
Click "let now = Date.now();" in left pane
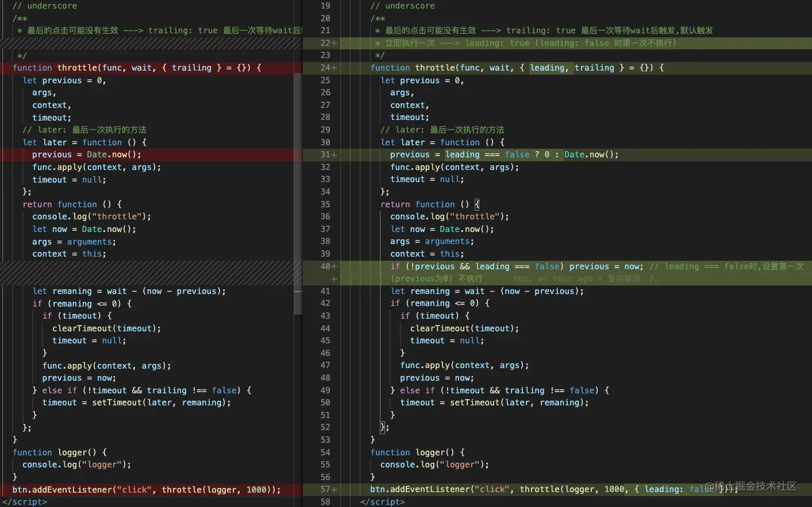(84, 229)
